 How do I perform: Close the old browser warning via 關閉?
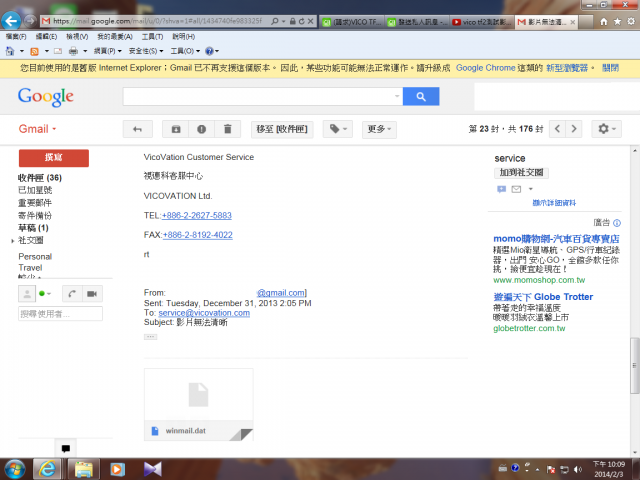click(610, 68)
